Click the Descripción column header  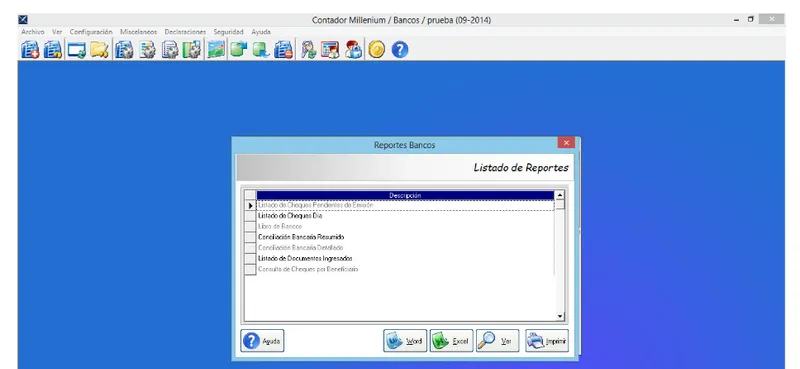[x=405, y=195]
